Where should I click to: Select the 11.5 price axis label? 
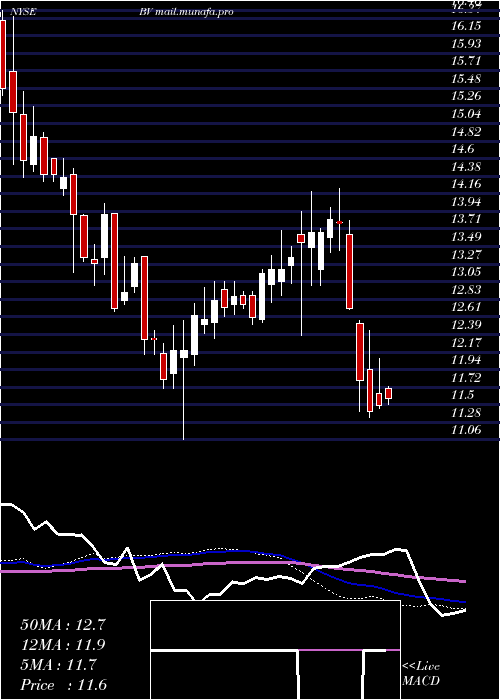pos(462,396)
